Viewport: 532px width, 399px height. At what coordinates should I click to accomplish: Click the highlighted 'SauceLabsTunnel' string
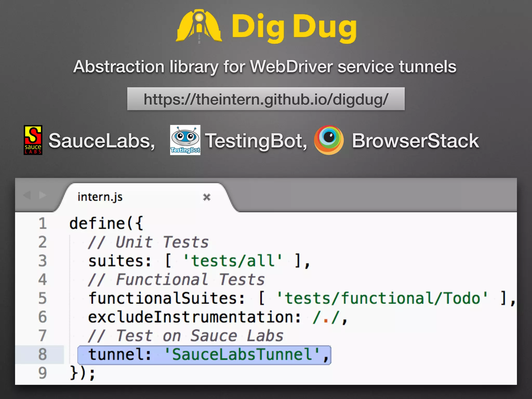(242, 355)
